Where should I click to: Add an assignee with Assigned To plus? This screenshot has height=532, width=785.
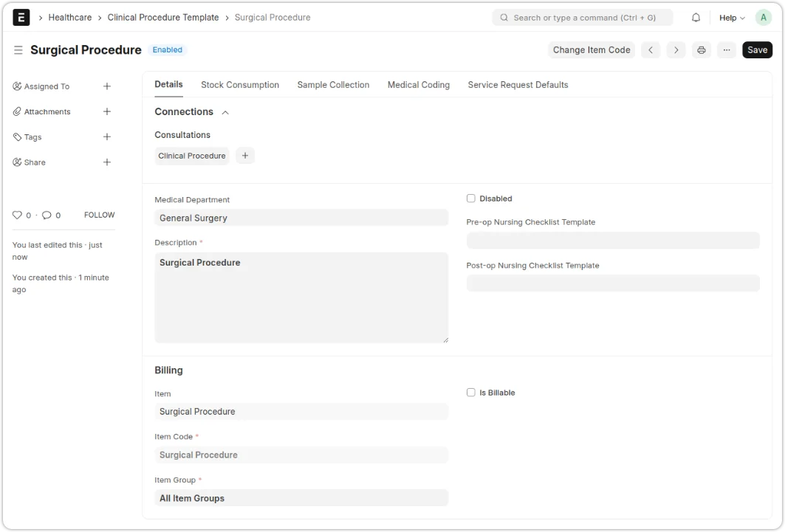click(107, 86)
